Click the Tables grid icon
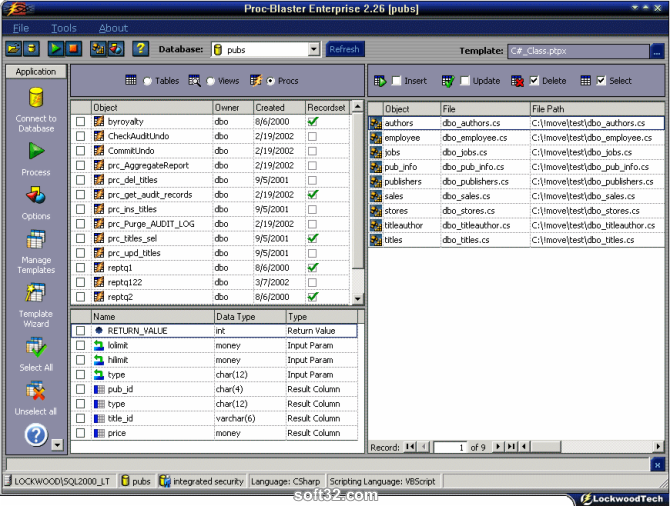670x506 pixels. tap(131, 80)
